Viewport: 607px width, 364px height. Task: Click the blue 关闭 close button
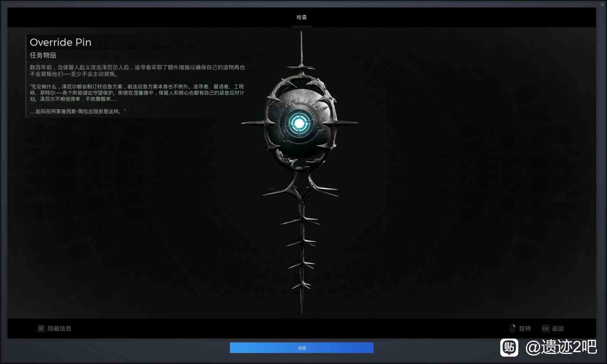pyautogui.click(x=301, y=348)
